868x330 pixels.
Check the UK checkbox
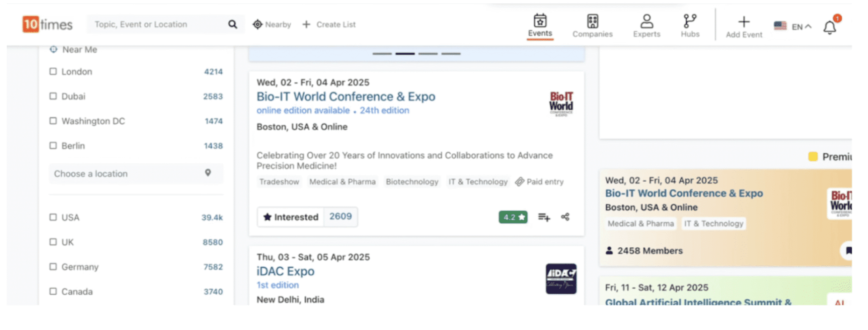click(53, 242)
